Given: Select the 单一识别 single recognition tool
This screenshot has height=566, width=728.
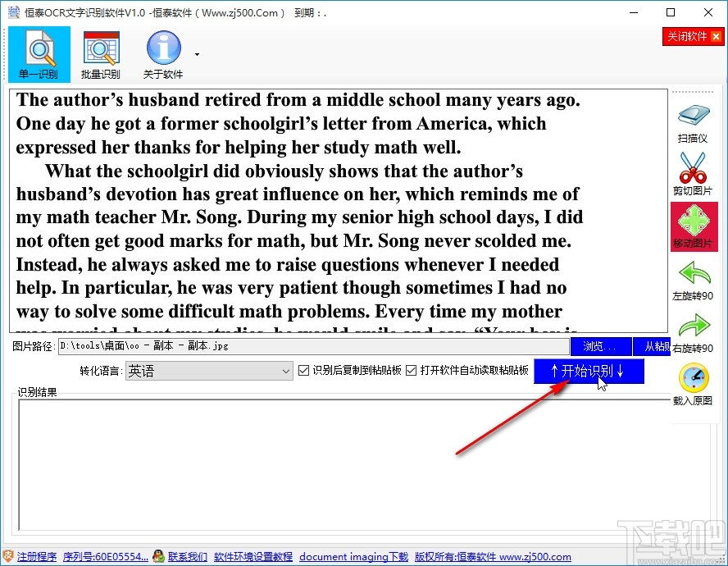Looking at the screenshot, I should 38,53.
